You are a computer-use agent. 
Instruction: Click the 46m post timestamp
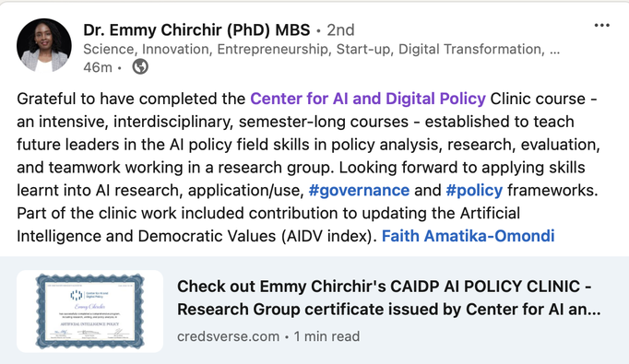[98, 67]
